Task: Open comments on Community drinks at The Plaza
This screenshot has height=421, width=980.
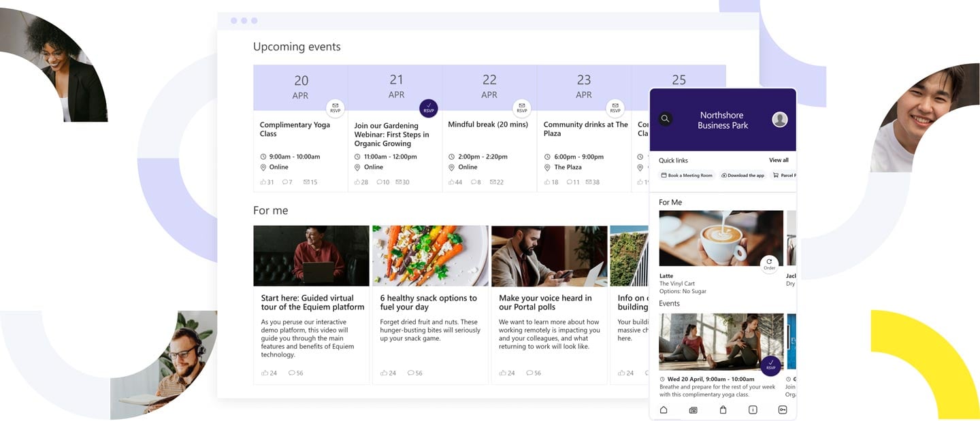Action: [570, 182]
